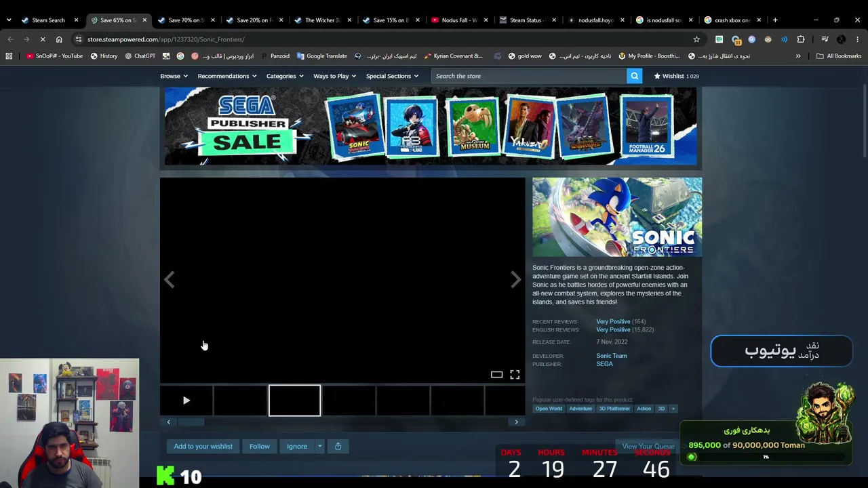Screen dimensions: 868x488
Task: Click the owl-face extension icon
Action: 768,39
